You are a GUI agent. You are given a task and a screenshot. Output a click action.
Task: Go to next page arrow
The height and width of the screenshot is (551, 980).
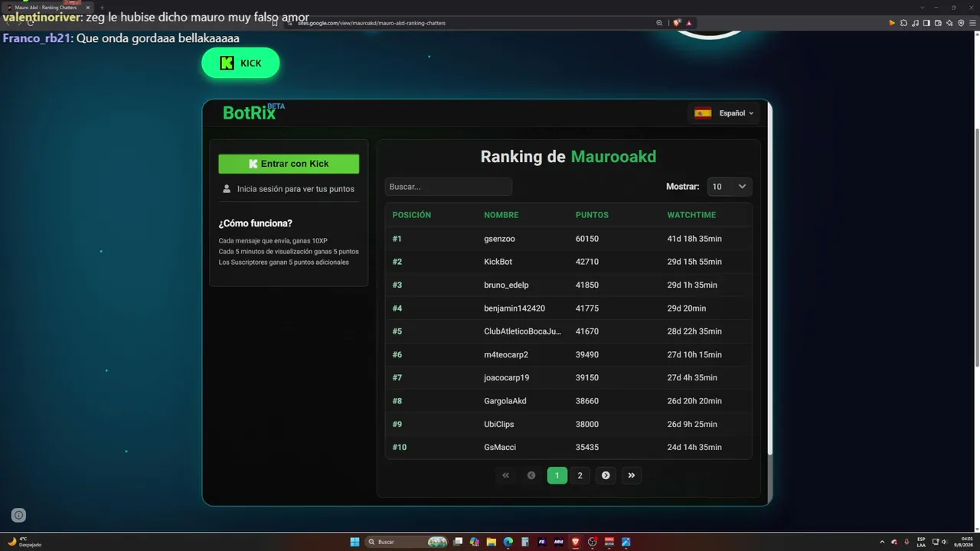coord(606,475)
